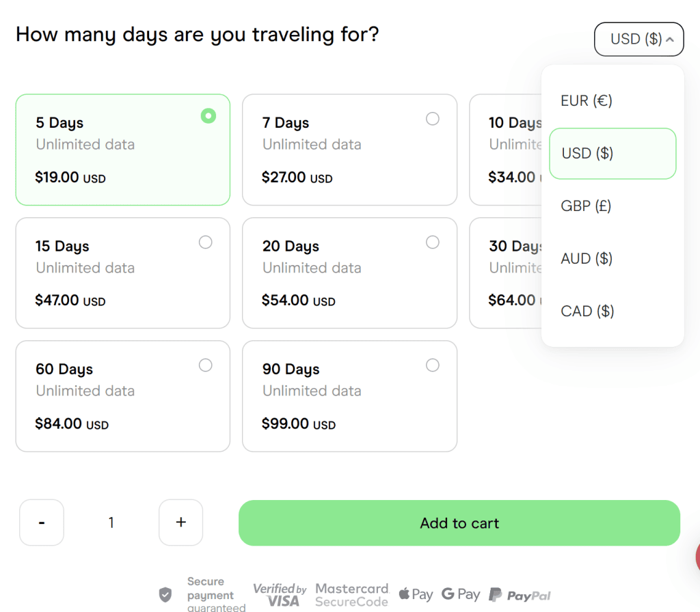Click the quantity value field
Viewport: 700px width, 612px height.
pyautogui.click(x=111, y=523)
